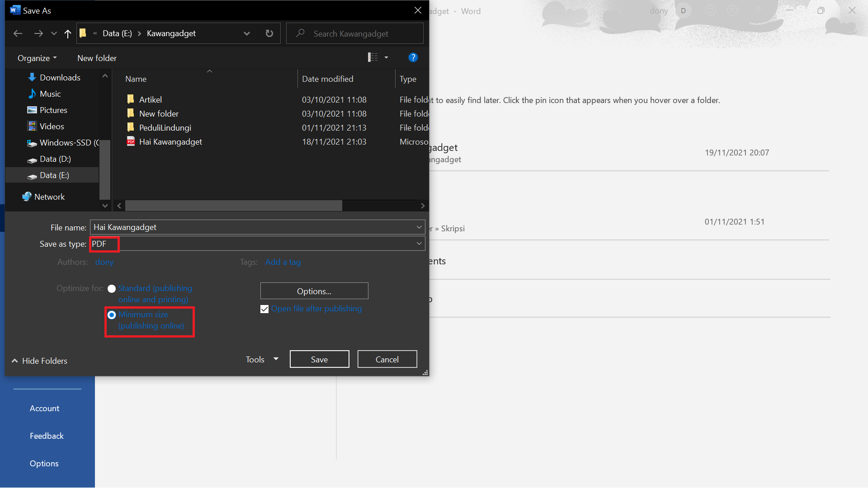The width and height of the screenshot is (868, 488).
Task: Go up one folder level
Action: click(x=68, y=33)
